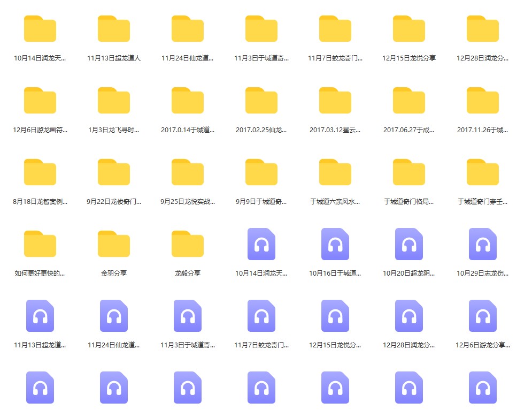The image size is (532, 410).
Task: Select the 8月18日龙智案例 folder
Action: pos(40,172)
